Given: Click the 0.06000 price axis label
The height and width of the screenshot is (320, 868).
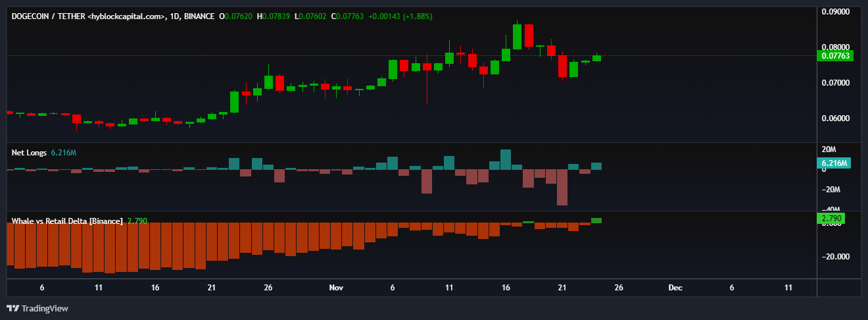Looking at the screenshot, I should point(836,119).
